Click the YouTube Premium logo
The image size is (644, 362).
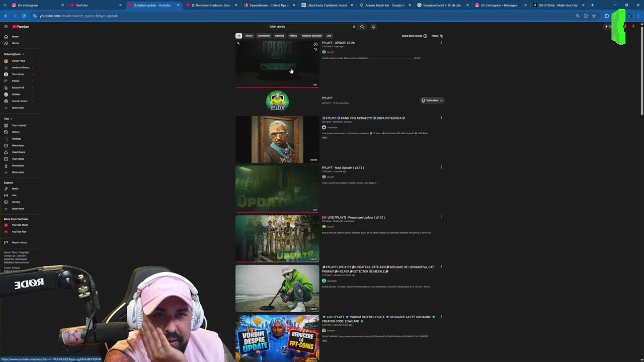[x=21, y=27]
